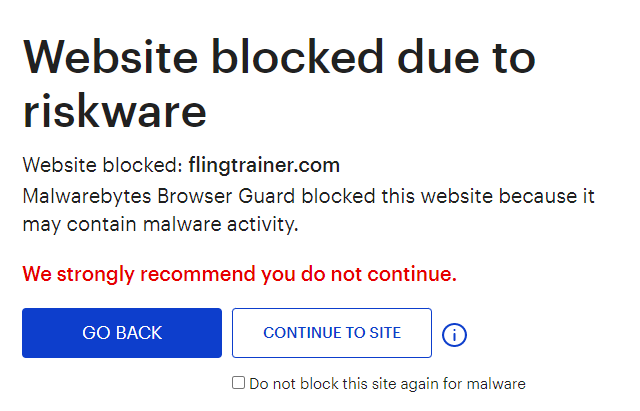640x411 pixels.
Task: Open the circled info icon
Action: [x=454, y=334]
